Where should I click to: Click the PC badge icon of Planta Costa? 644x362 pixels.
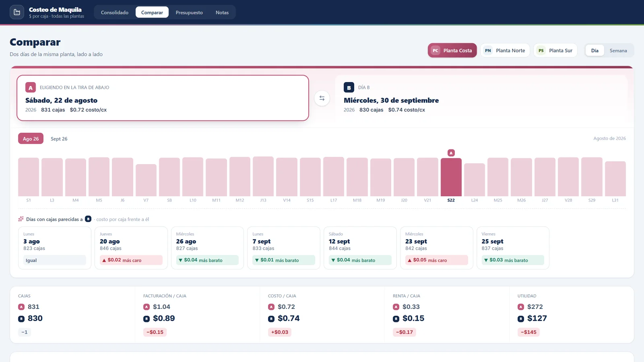tap(436, 51)
